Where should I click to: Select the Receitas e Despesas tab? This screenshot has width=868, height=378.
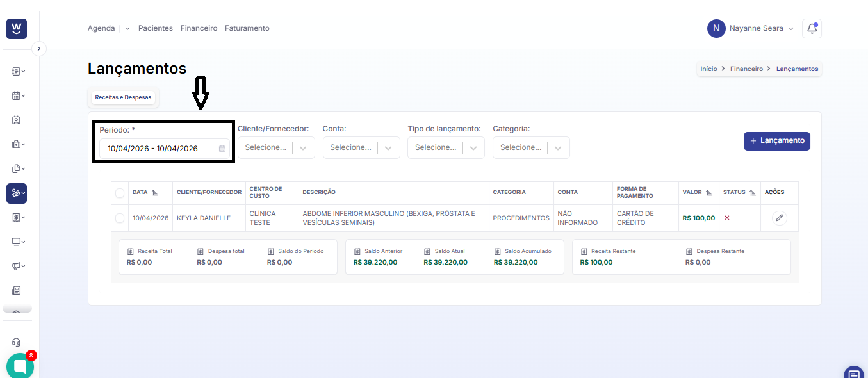click(123, 97)
